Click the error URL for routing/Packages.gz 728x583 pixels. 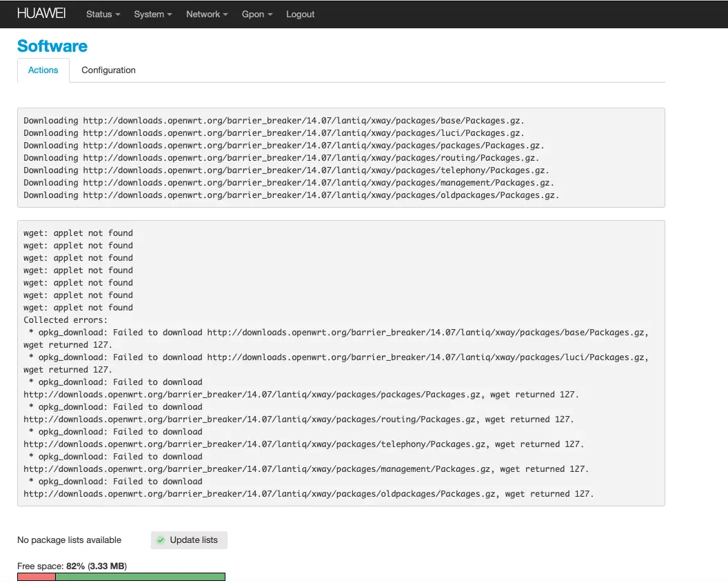(x=250, y=419)
